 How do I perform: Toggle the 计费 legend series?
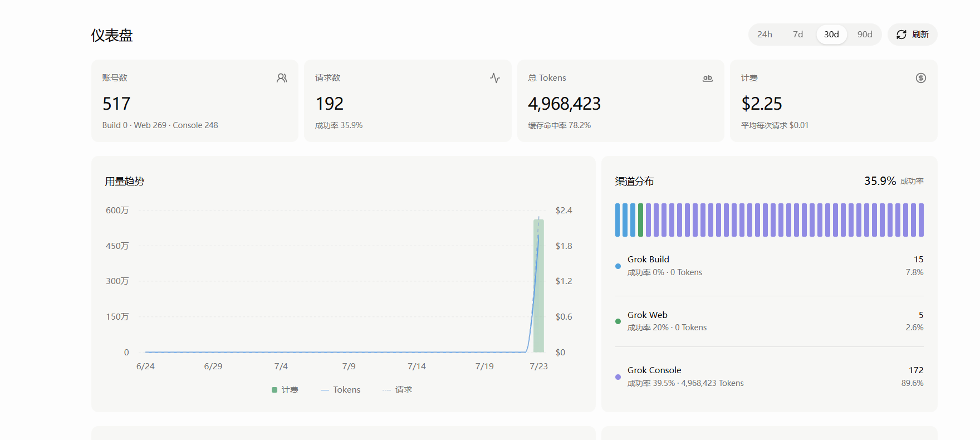tap(285, 390)
